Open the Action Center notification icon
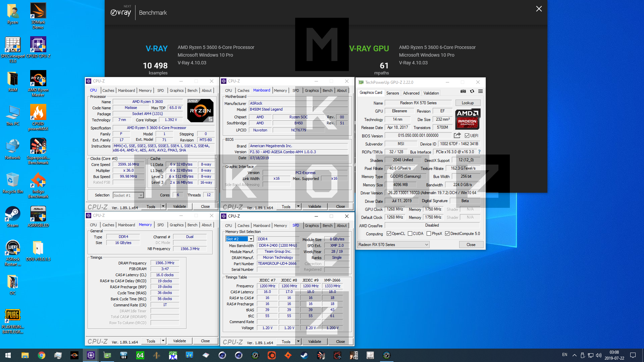 633,355
